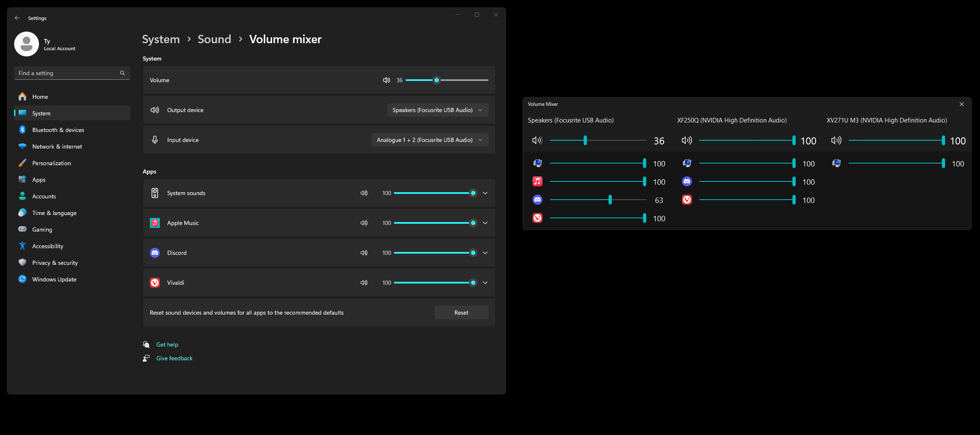Open the Input device dropdown

pyautogui.click(x=430, y=140)
